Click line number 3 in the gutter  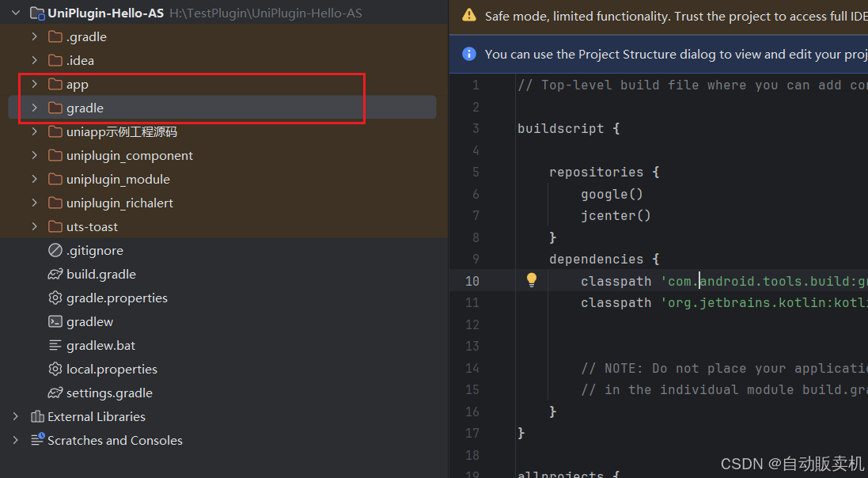(476, 128)
